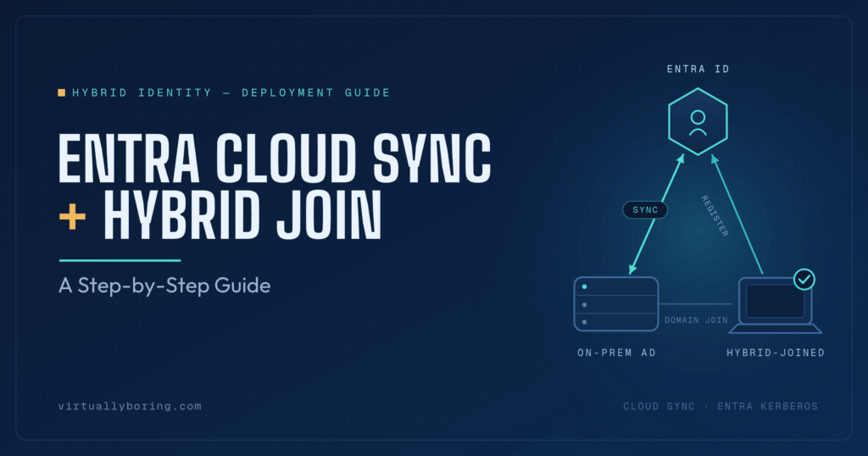
Task: Click the small orange square before HYBRID IDENTITY
Action: (61, 92)
